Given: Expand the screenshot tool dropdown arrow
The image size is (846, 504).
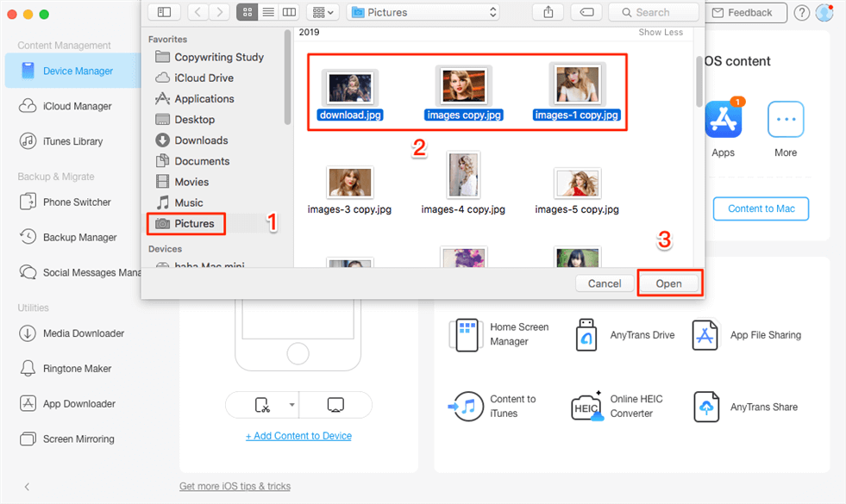Looking at the screenshot, I should (x=291, y=404).
